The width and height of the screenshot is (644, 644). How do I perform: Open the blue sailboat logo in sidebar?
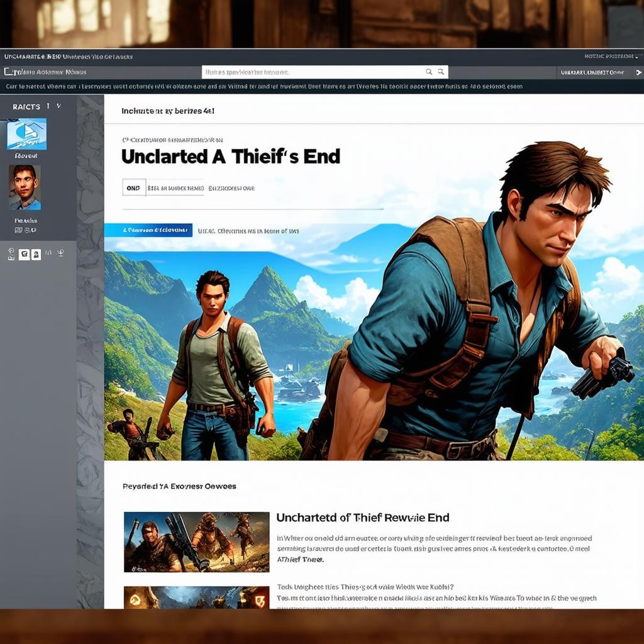[x=26, y=134]
